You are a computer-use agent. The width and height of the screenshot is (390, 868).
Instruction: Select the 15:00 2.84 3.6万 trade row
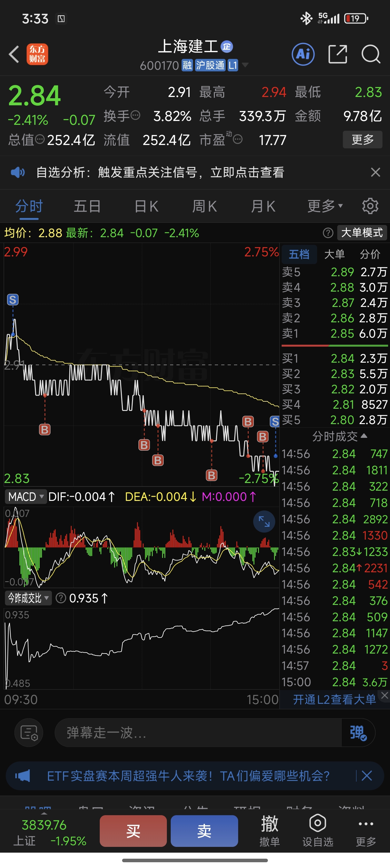click(334, 682)
